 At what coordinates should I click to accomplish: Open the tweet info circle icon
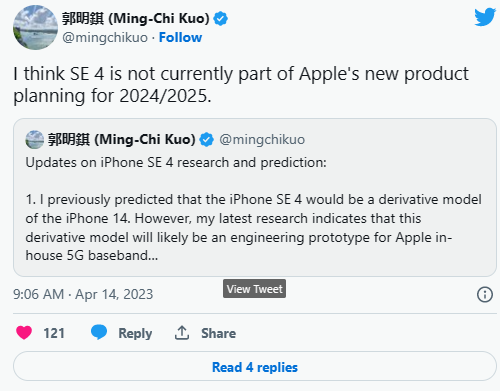(485, 294)
